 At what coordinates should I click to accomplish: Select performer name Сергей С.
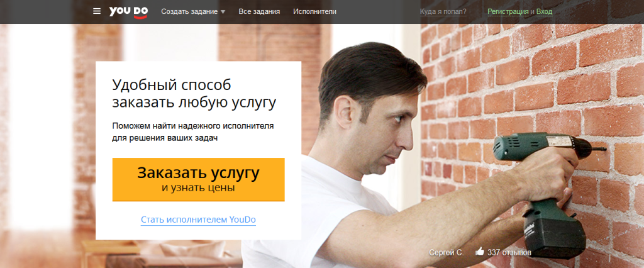(447, 252)
